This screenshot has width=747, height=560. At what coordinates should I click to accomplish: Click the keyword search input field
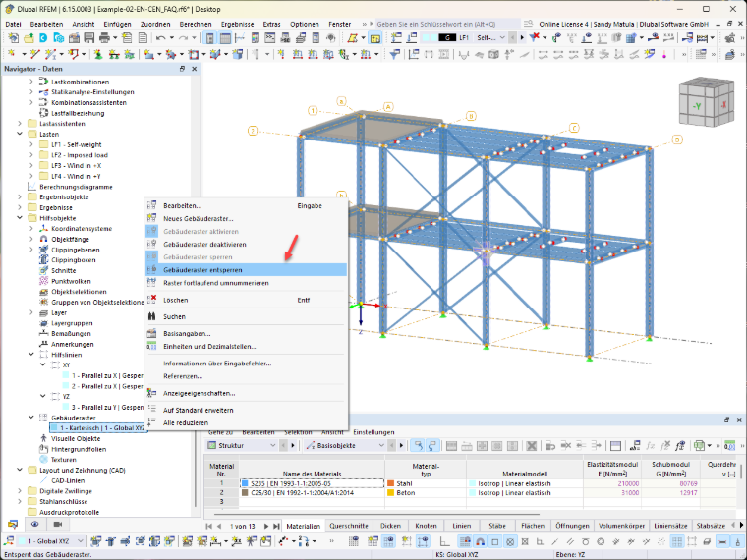447,24
